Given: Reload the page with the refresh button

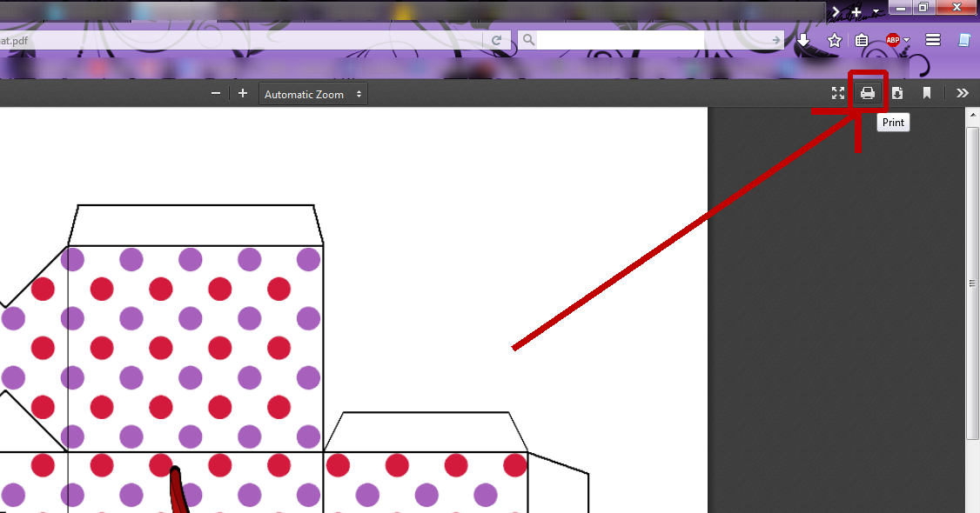Looking at the screenshot, I should tap(497, 40).
